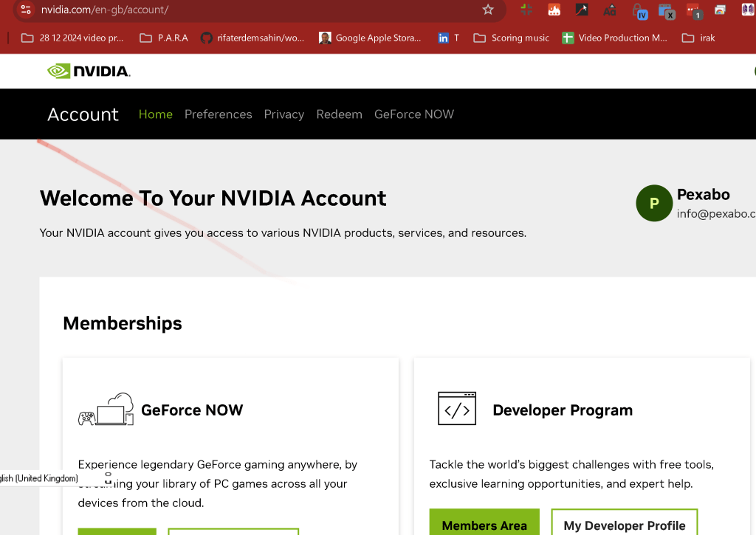This screenshot has width=756, height=535.
Task: Open the Privacy tab
Action: pos(284,114)
